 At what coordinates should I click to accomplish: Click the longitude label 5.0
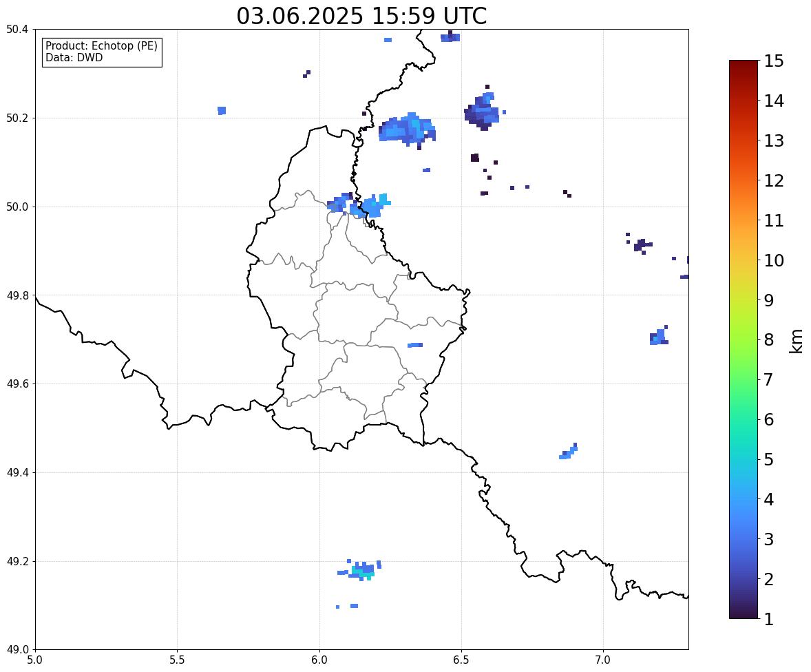35,660
